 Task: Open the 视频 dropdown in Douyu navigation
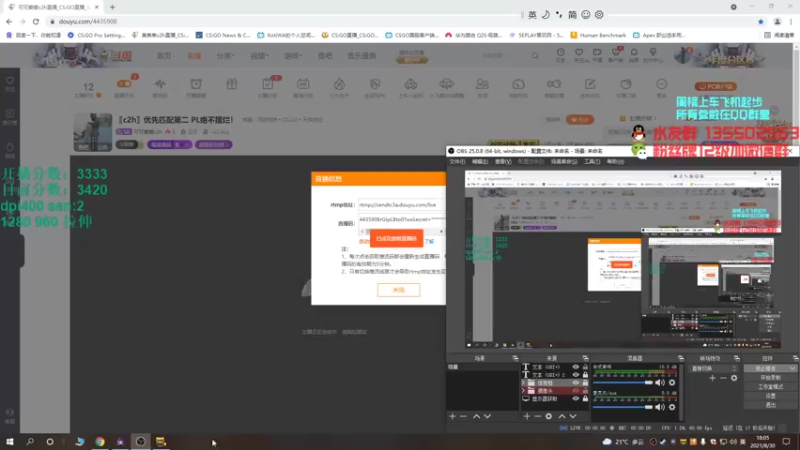[x=259, y=56]
